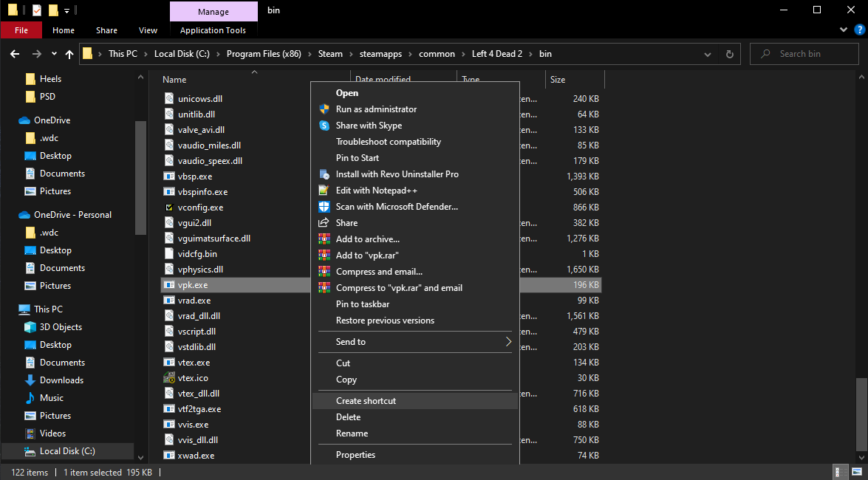Open the Home ribbon tab

click(x=64, y=30)
